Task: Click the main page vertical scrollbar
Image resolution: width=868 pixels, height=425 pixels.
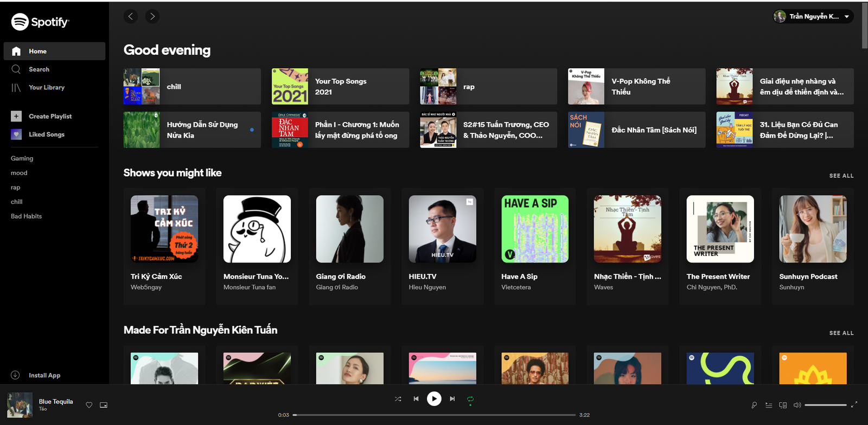Action: click(x=865, y=26)
